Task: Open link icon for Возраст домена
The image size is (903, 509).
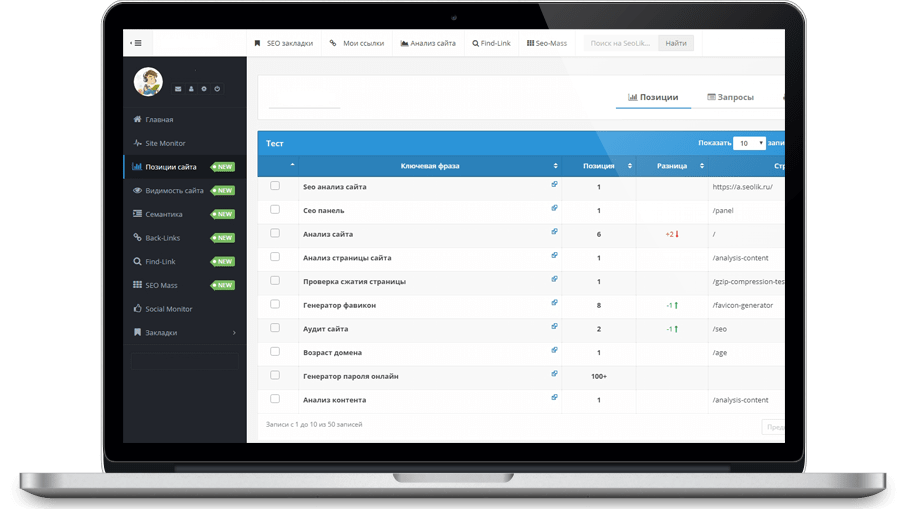Action: (x=554, y=350)
